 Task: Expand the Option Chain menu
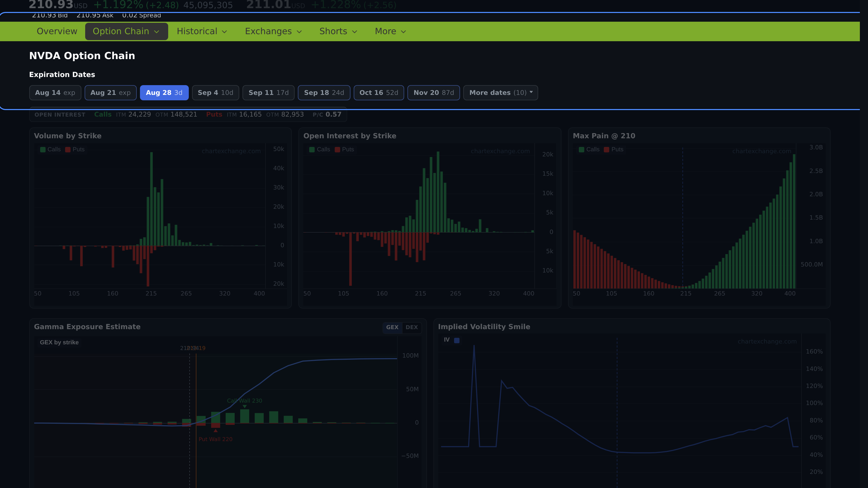coord(126,31)
